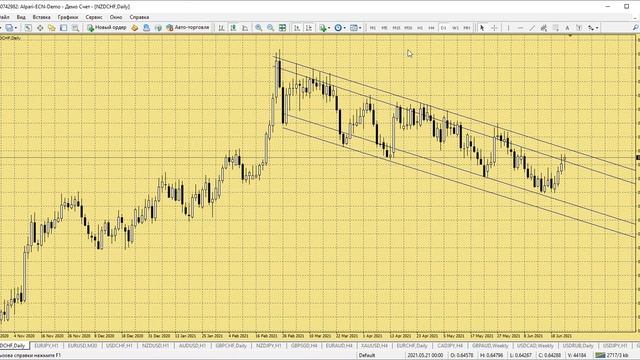640x360 pixels.
Task: Select the trendline drawing tool
Action: pos(532,28)
